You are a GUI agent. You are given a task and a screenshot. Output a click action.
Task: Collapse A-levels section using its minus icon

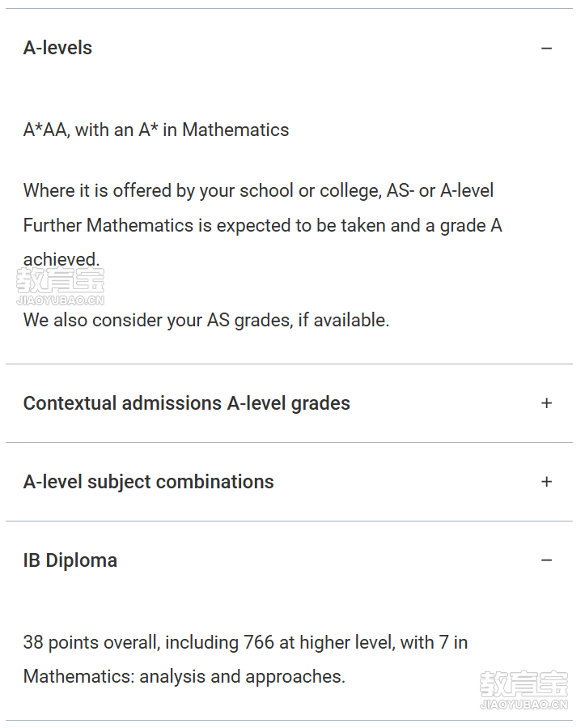pos(546,49)
